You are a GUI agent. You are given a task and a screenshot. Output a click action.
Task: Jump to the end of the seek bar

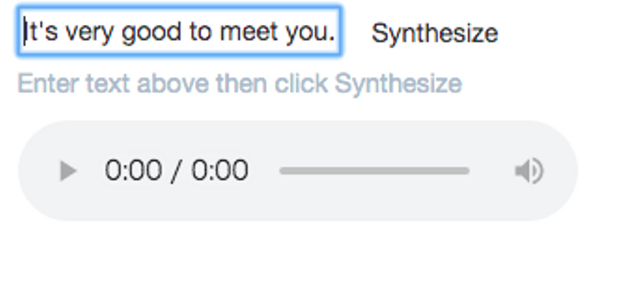[468, 171]
